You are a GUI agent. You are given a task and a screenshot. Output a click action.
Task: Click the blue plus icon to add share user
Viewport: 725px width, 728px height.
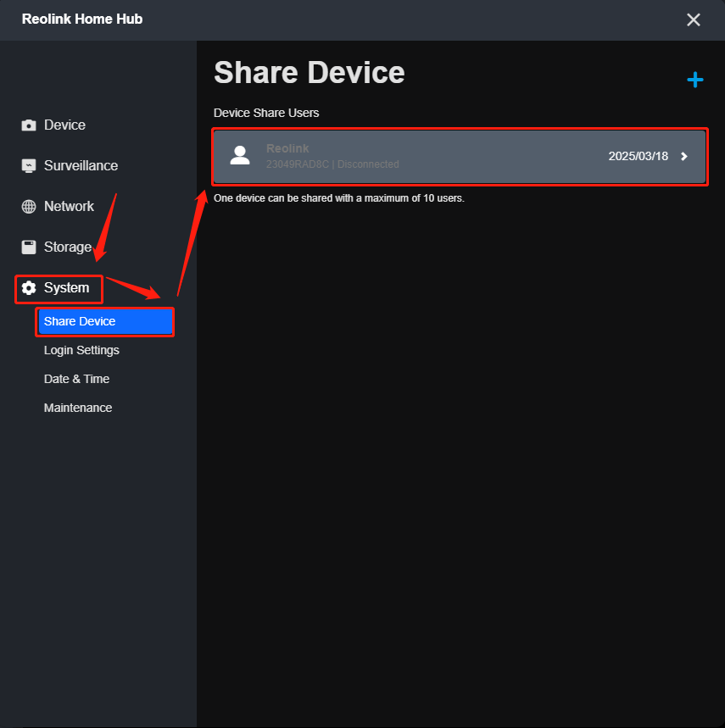694,80
